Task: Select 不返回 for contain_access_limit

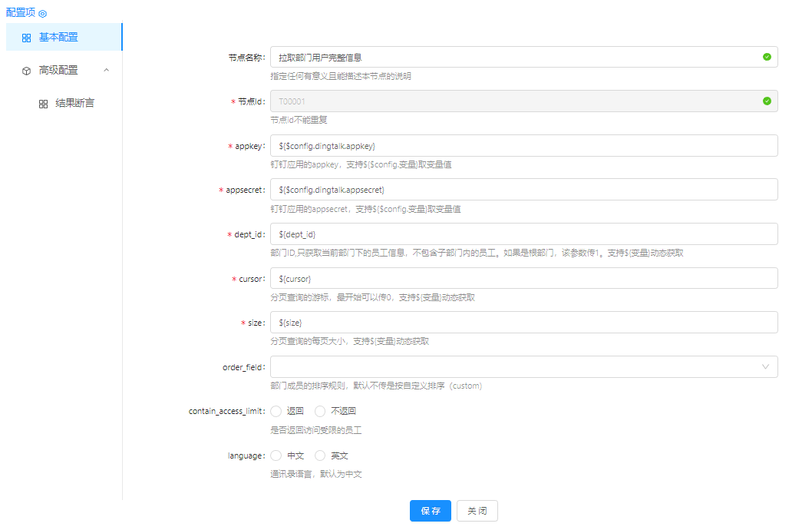Action: point(321,411)
